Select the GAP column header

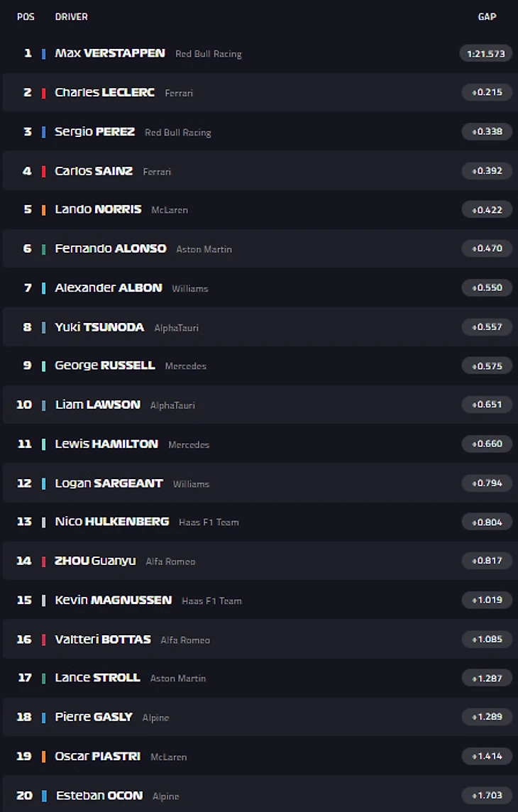pos(487,16)
